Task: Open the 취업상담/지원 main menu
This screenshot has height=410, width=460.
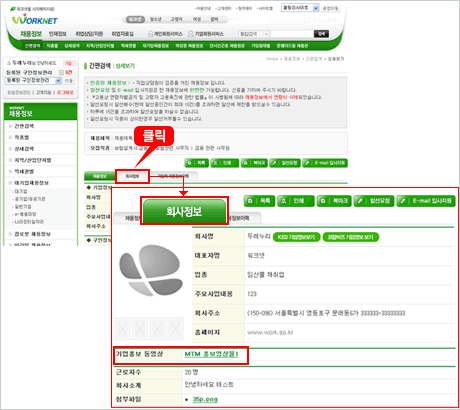Action: point(89,34)
